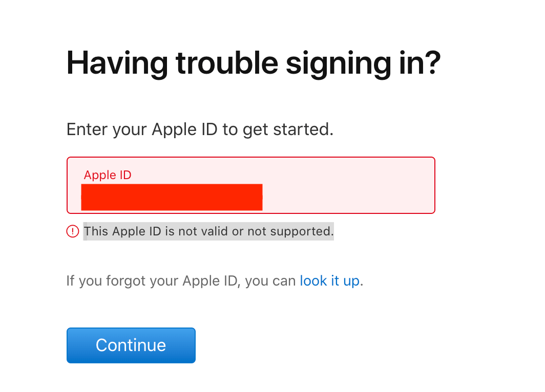This screenshot has width=545, height=392.
Task: Click the word "Enter" in the instruction line
Action: [88, 129]
